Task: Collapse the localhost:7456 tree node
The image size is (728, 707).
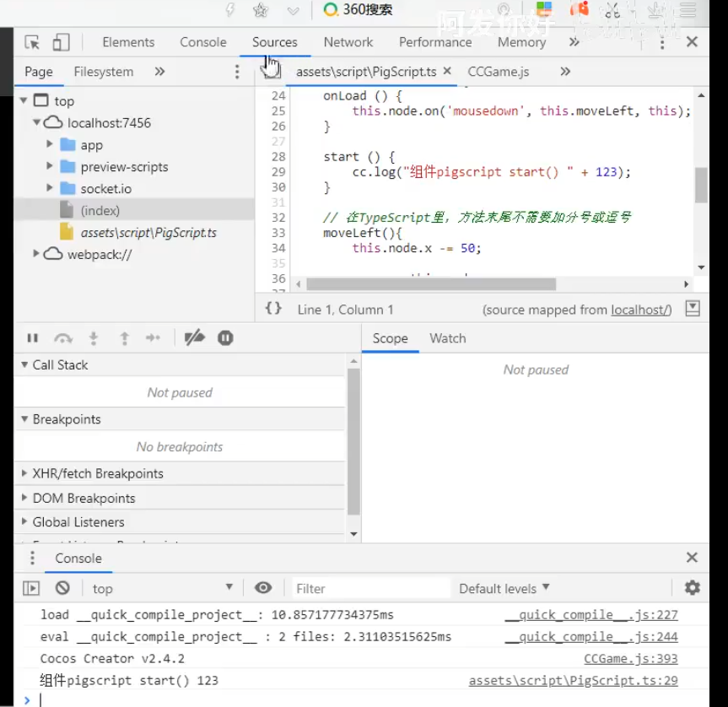Action: click(x=36, y=122)
